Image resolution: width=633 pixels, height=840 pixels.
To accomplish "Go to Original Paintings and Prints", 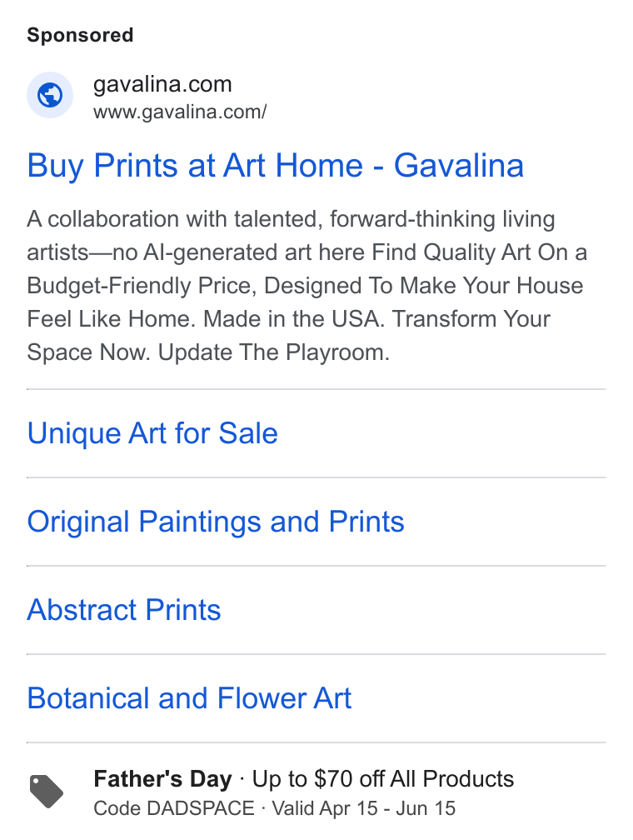I will pyautogui.click(x=216, y=522).
